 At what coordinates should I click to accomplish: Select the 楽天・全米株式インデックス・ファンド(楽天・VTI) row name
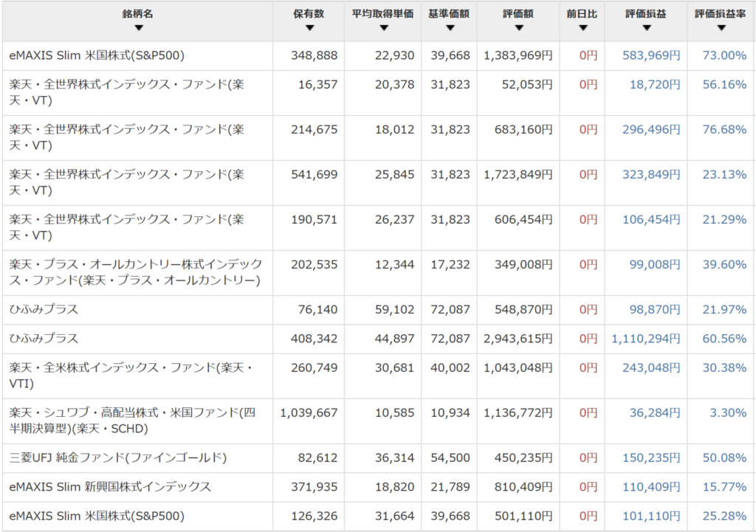pyautogui.click(x=131, y=376)
